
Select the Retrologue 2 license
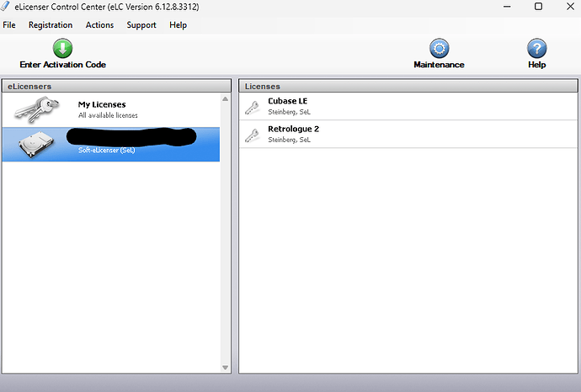[408, 134]
